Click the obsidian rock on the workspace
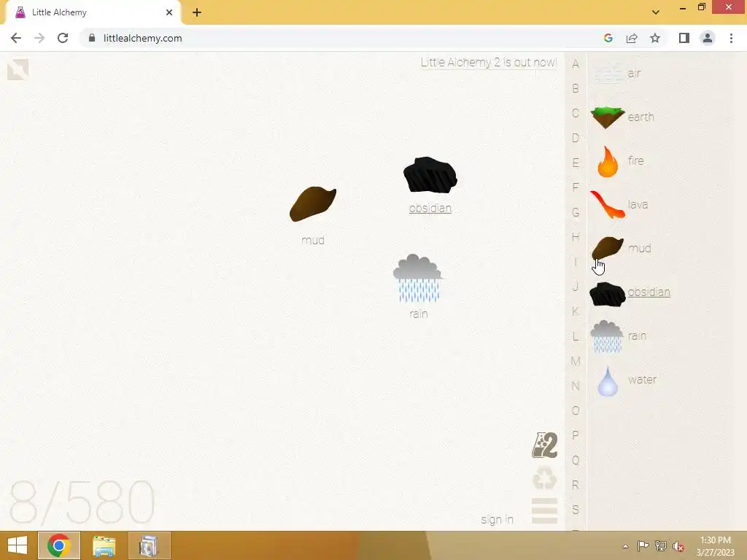The width and height of the screenshot is (747, 560). tap(430, 175)
